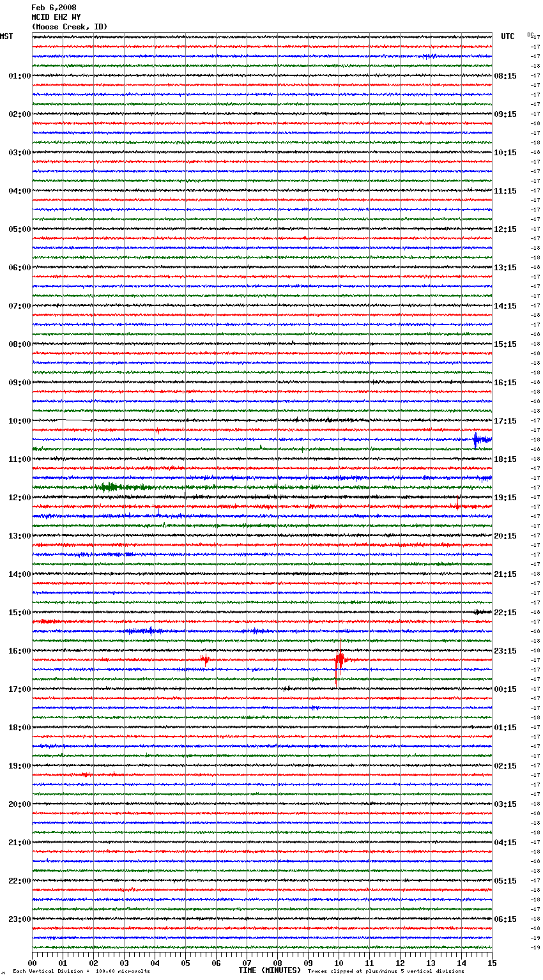The height and width of the screenshot is (980, 543).
Task: Pick the 06:00 MST time label
Action: point(20,268)
